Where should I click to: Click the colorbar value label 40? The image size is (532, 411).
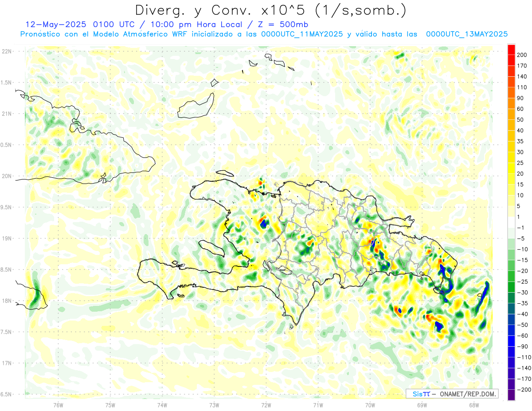click(x=520, y=130)
